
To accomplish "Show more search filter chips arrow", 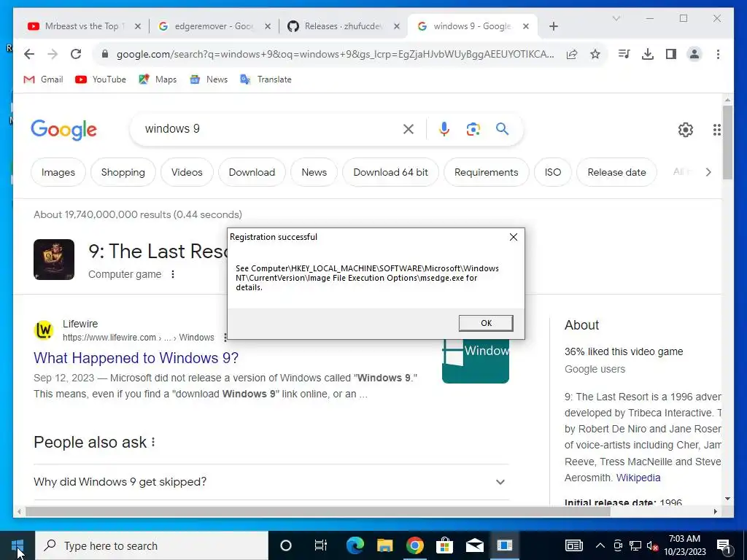I will [708, 172].
